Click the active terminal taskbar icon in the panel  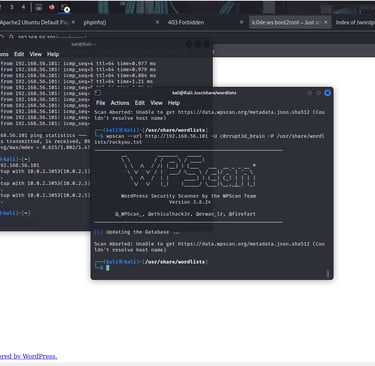click(64, 8)
